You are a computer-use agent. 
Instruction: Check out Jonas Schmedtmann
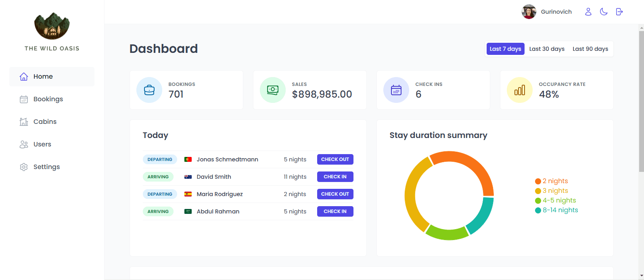click(335, 159)
